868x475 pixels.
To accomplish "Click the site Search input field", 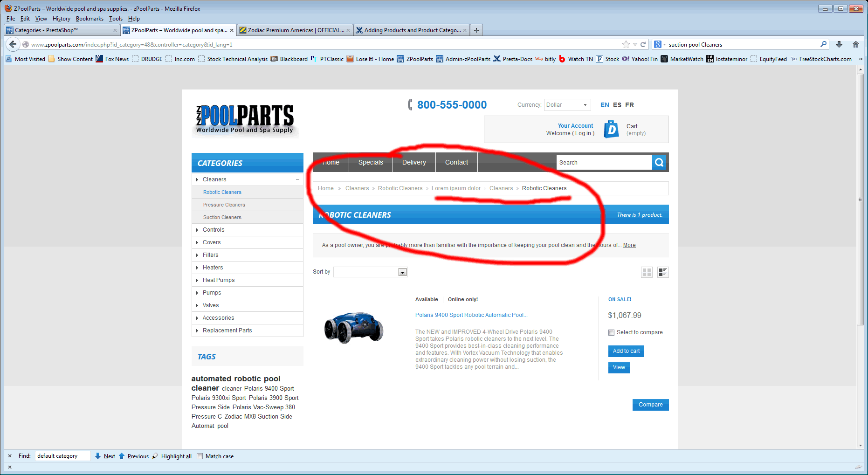I will tap(604, 162).
